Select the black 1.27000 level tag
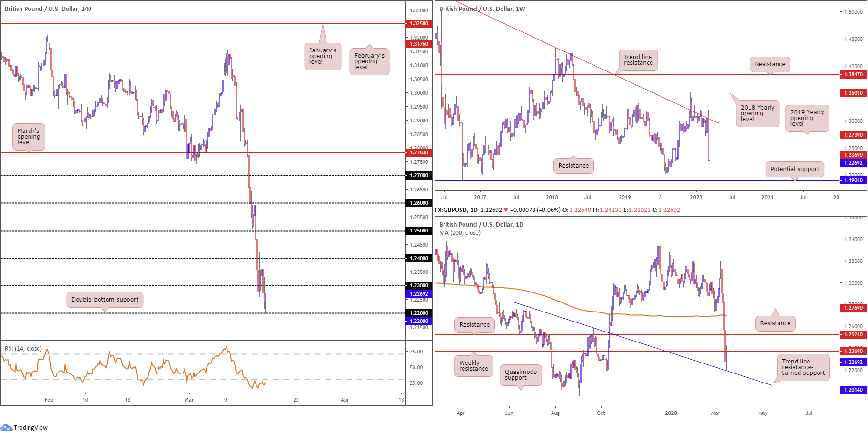The height and width of the screenshot is (433, 868). [x=419, y=175]
